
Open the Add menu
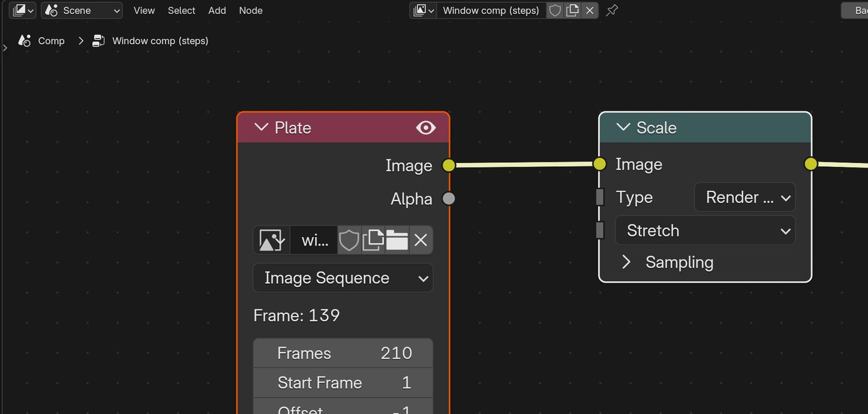point(217,10)
